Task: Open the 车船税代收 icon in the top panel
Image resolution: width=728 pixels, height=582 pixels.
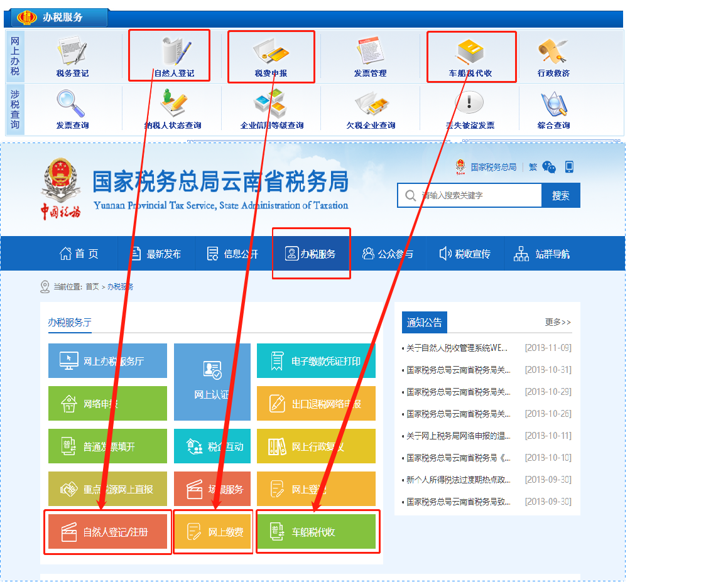Action: click(470, 57)
